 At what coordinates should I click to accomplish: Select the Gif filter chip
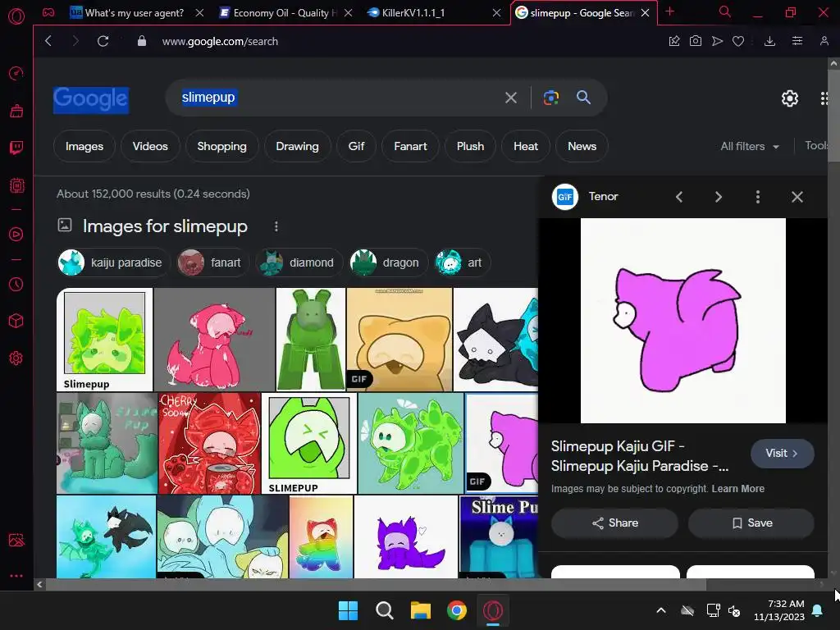pos(356,146)
